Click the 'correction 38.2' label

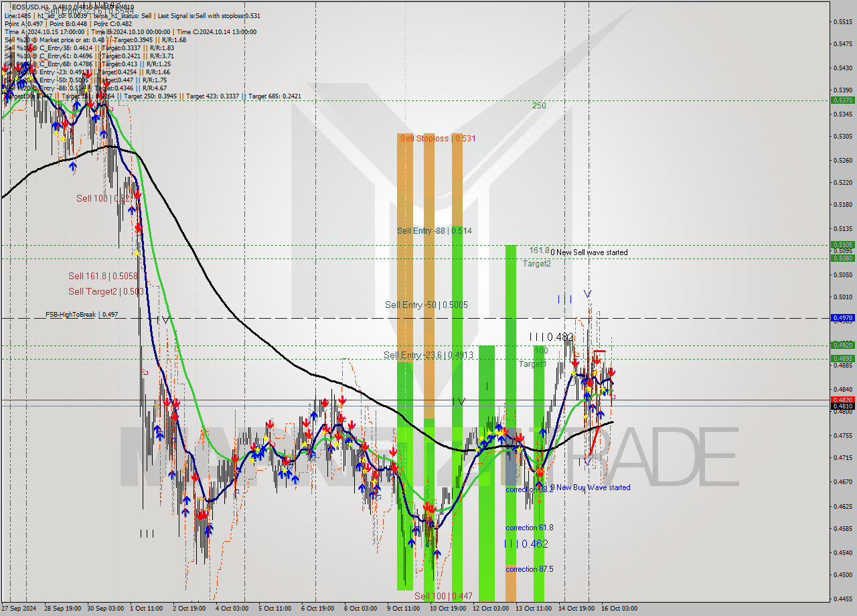[x=530, y=489]
